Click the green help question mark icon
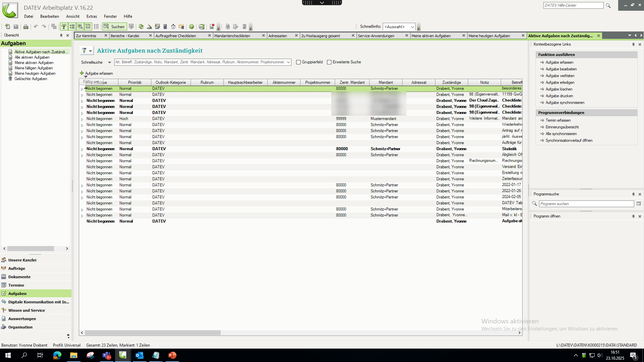Screen dimensions: 644x362 click(x=192, y=27)
